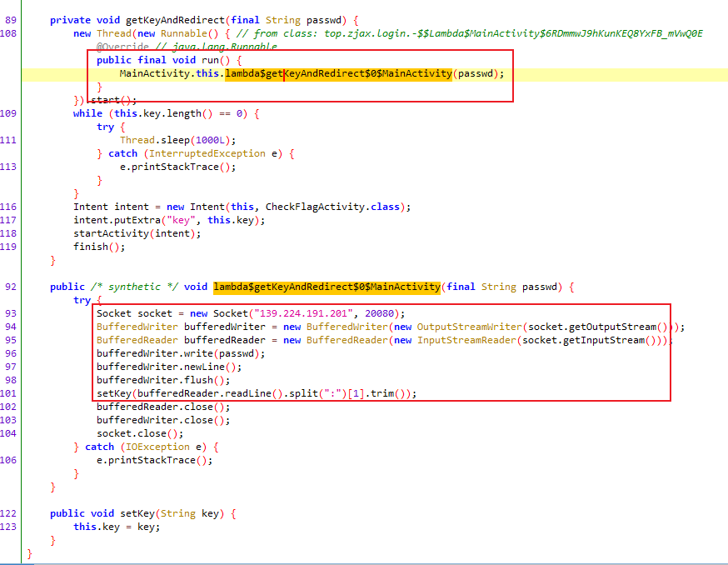Click line number 123 in the gutter
Screen dimensions: 728x565
(x=8, y=527)
